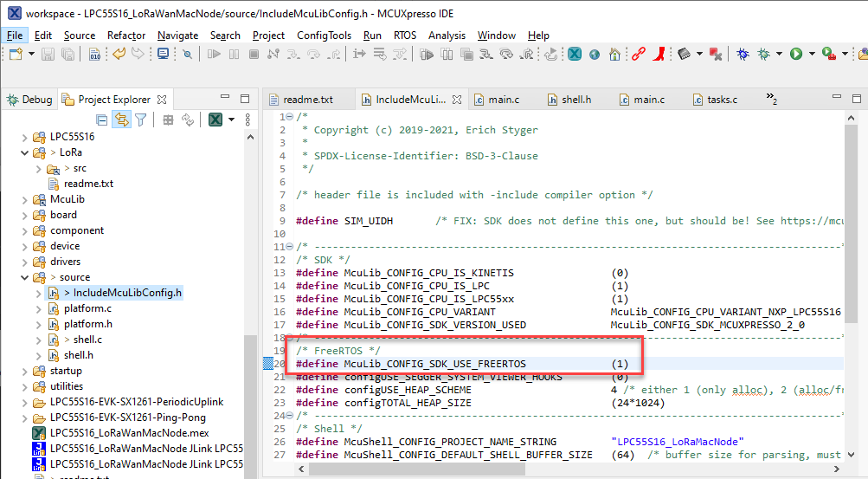The width and height of the screenshot is (868, 479).
Task: Collapse the source folder in tree
Action: (x=24, y=277)
